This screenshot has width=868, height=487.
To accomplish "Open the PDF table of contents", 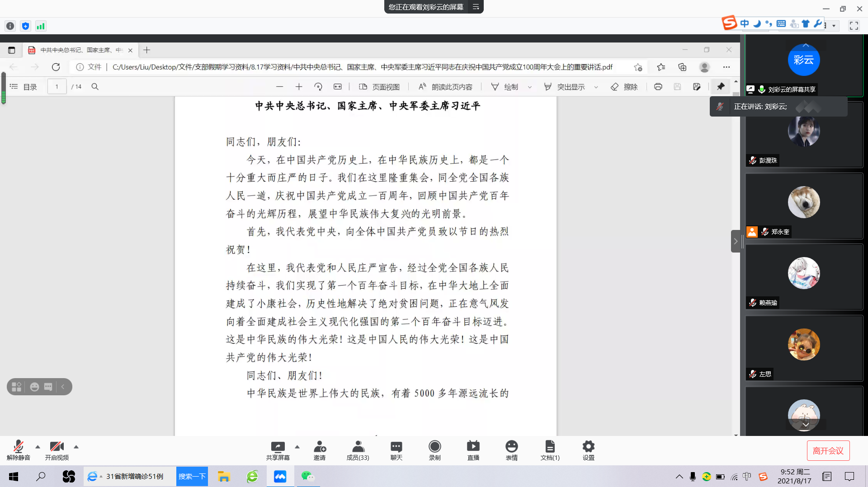I will 24,87.
